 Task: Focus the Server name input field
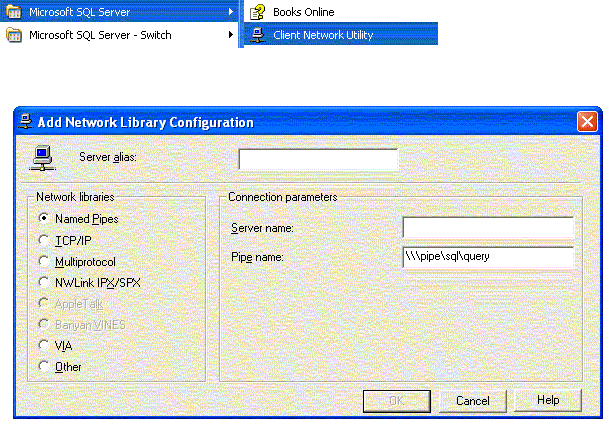point(488,227)
